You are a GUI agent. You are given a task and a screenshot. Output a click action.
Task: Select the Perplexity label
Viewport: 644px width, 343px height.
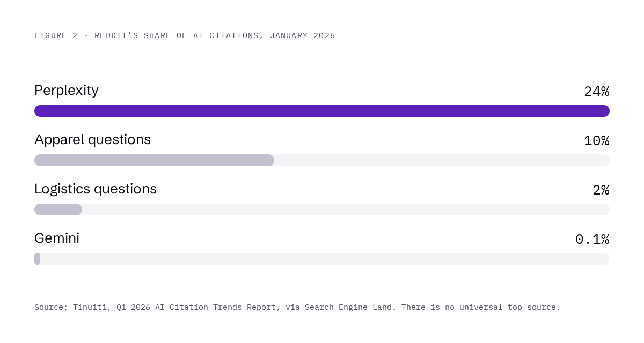(x=67, y=91)
